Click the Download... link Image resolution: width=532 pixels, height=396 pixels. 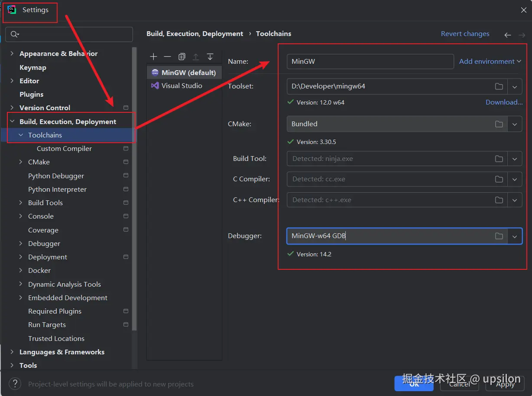(504, 102)
